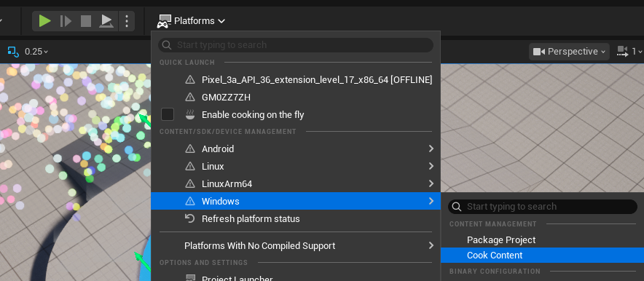Expand the LinuxArm64 row chevron
The width and height of the screenshot is (644, 281).
tap(431, 183)
